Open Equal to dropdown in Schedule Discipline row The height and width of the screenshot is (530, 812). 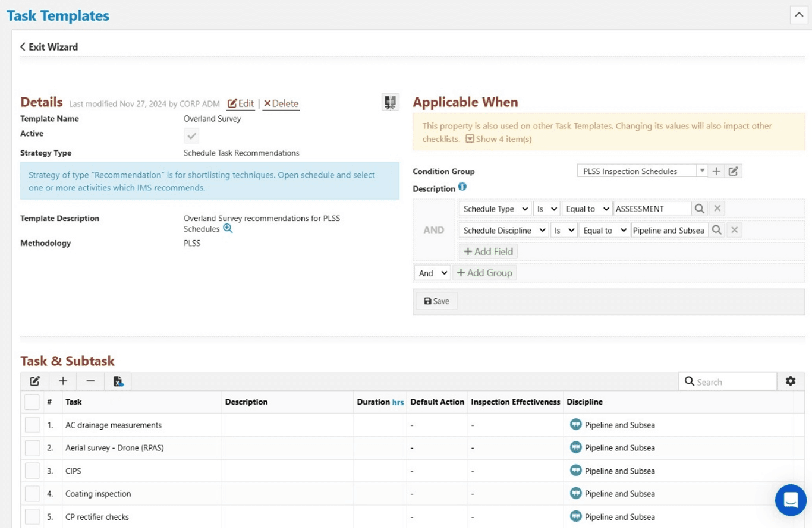pos(605,231)
